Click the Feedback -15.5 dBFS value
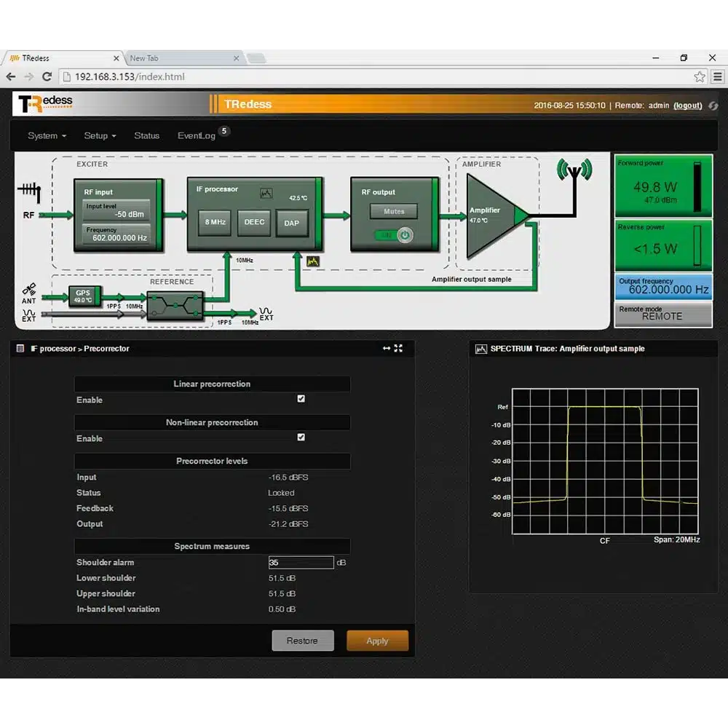Image resolution: width=728 pixels, height=728 pixels. point(288,508)
